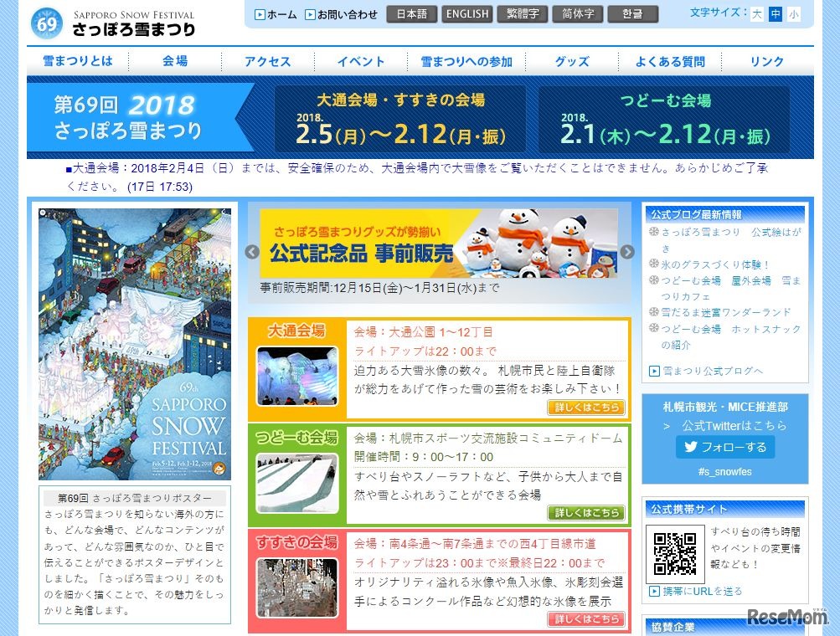This screenshot has width=840, height=636.
Task: Open the ホーム link in header
Action: tap(276, 14)
